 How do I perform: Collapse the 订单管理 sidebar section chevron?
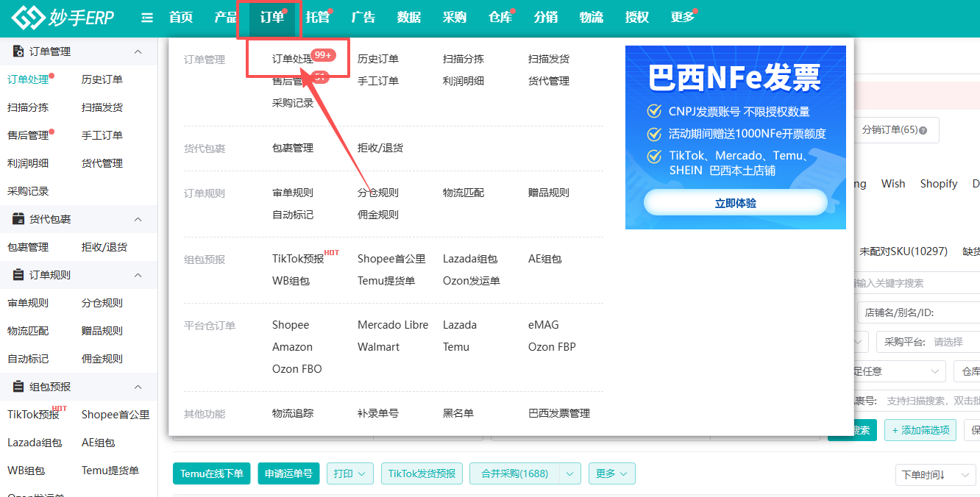coord(138,51)
